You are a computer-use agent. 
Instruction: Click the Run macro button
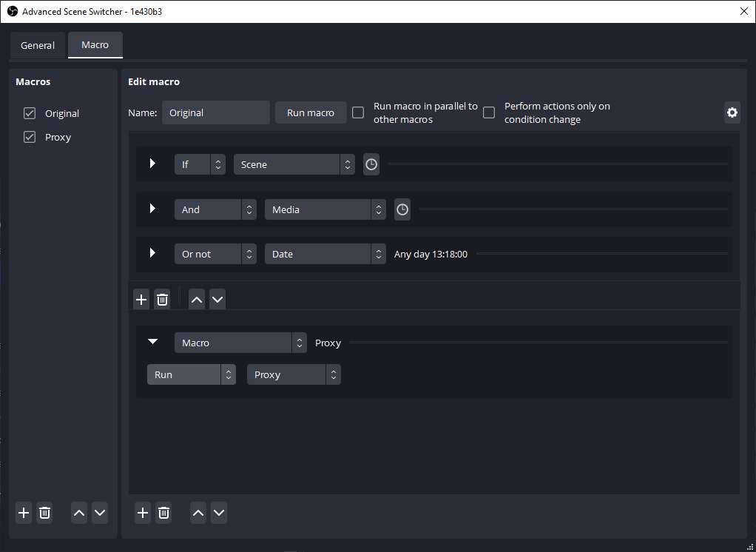311,112
